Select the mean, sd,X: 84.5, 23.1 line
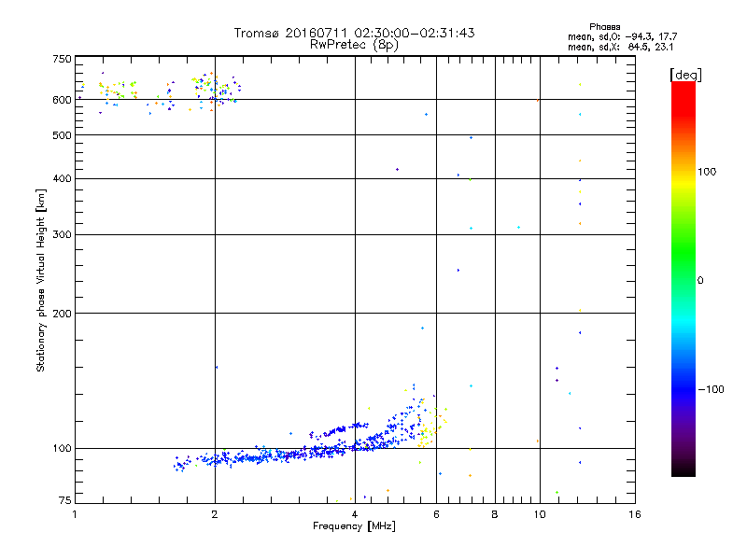The image size is (747, 560). pos(620,47)
